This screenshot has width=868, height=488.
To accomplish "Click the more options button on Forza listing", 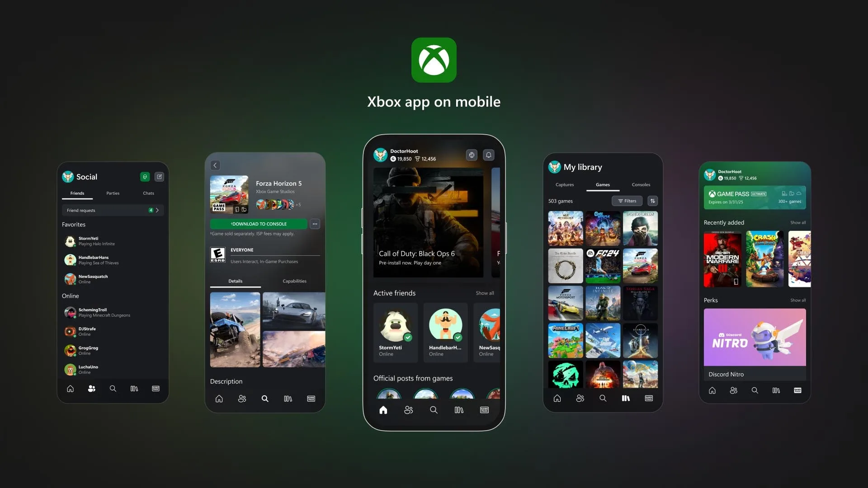I will point(315,224).
